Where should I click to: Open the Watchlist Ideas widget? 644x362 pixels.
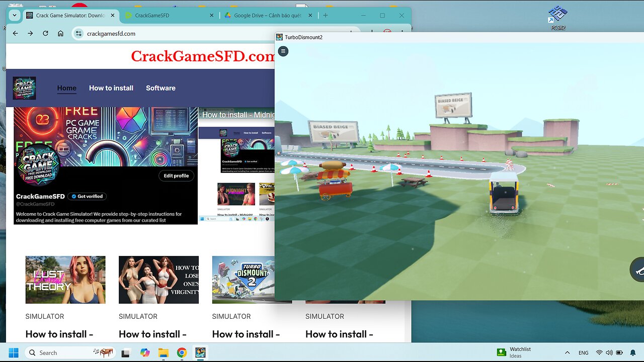click(514, 352)
